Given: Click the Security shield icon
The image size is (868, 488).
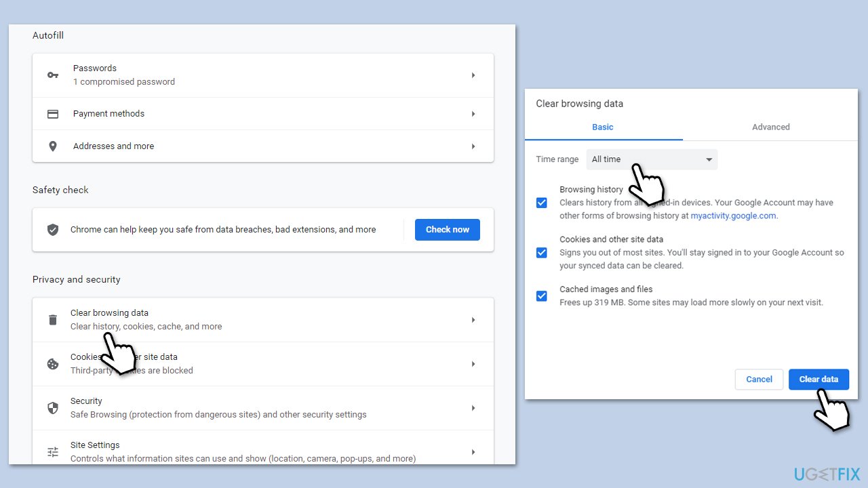Looking at the screenshot, I should click(x=53, y=408).
